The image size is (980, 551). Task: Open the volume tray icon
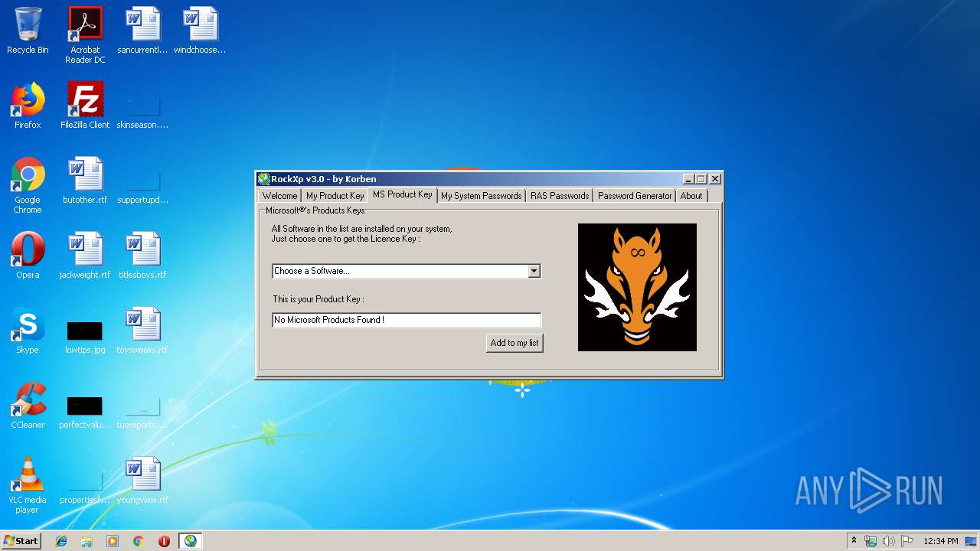[x=889, y=541]
